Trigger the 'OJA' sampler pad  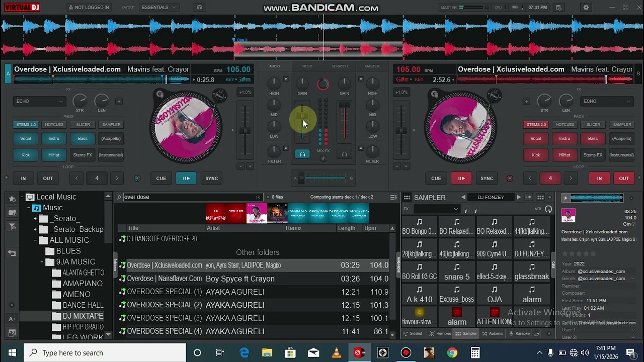tap(494, 294)
